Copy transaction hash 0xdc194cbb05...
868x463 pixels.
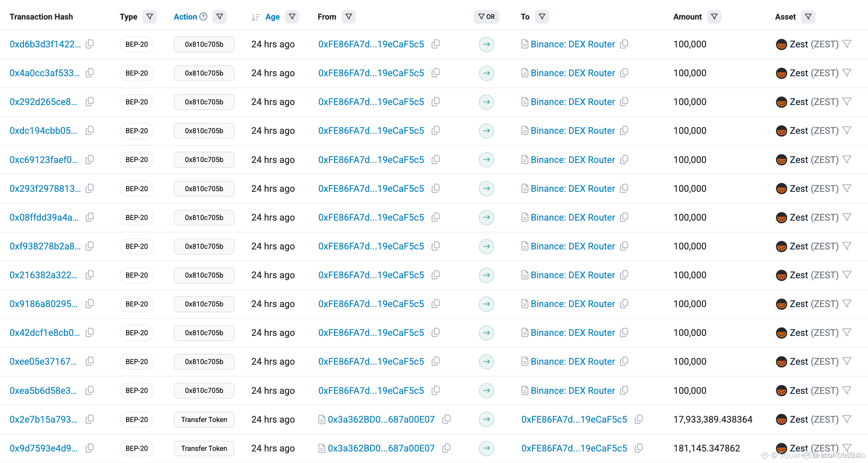pos(90,131)
